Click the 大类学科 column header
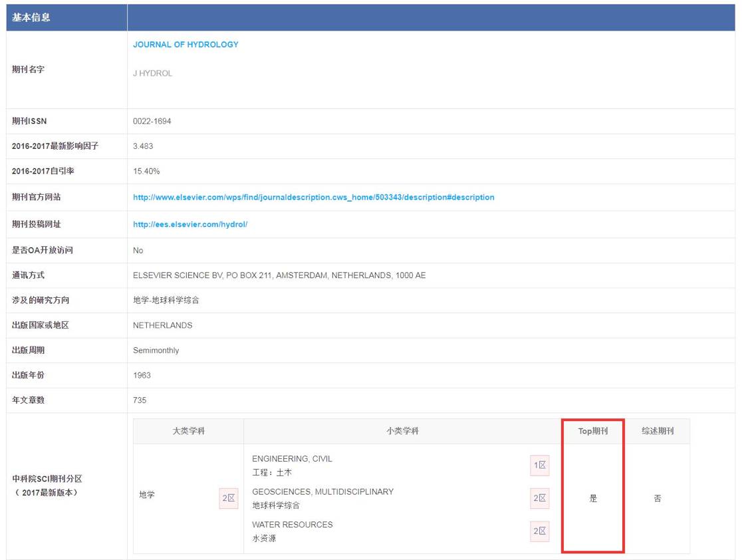 coord(188,431)
